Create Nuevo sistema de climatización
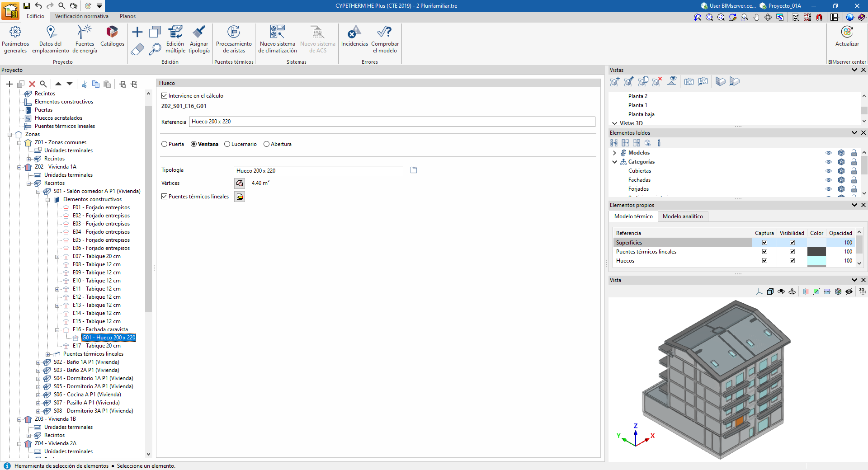 tap(277, 39)
